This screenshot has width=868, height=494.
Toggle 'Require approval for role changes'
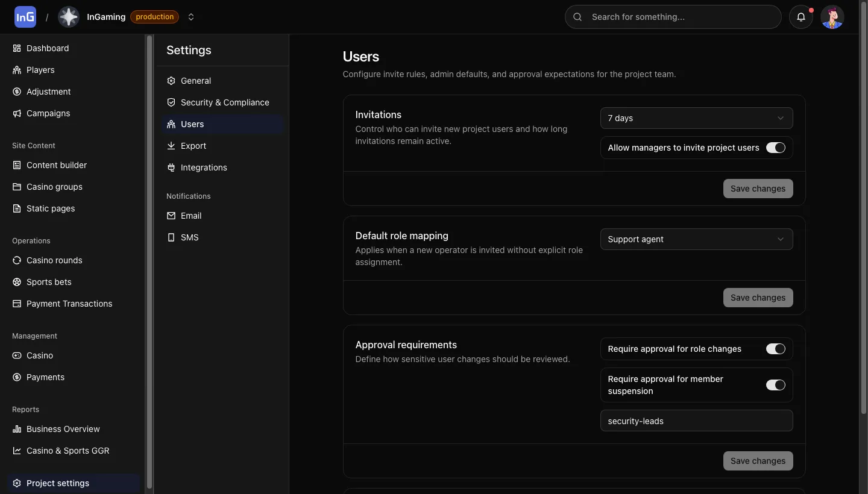776,349
